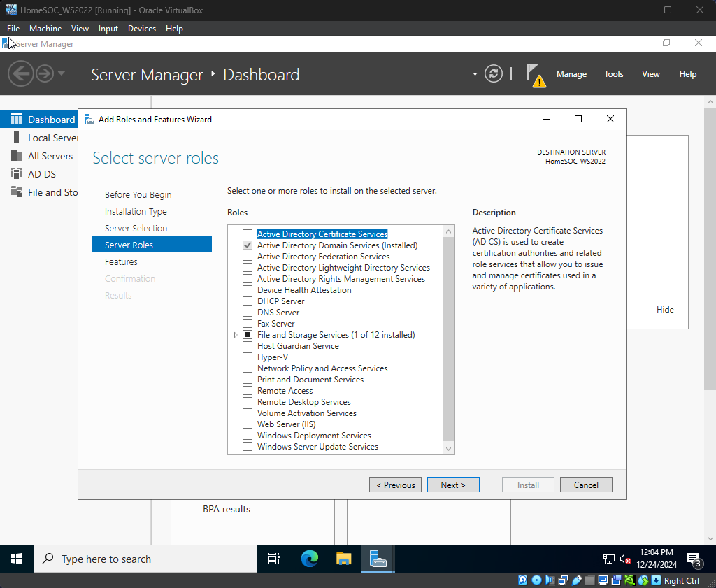Viewport: 716px width, 588px height.
Task: Click the Server Manager refresh icon
Action: tap(494, 74)
